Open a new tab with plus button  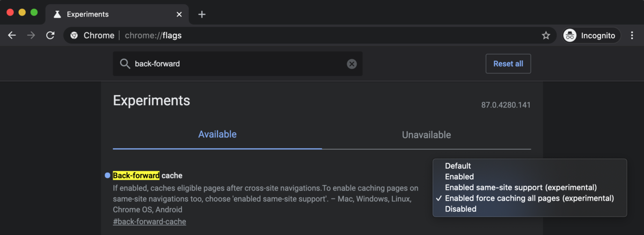pos(202,15)
